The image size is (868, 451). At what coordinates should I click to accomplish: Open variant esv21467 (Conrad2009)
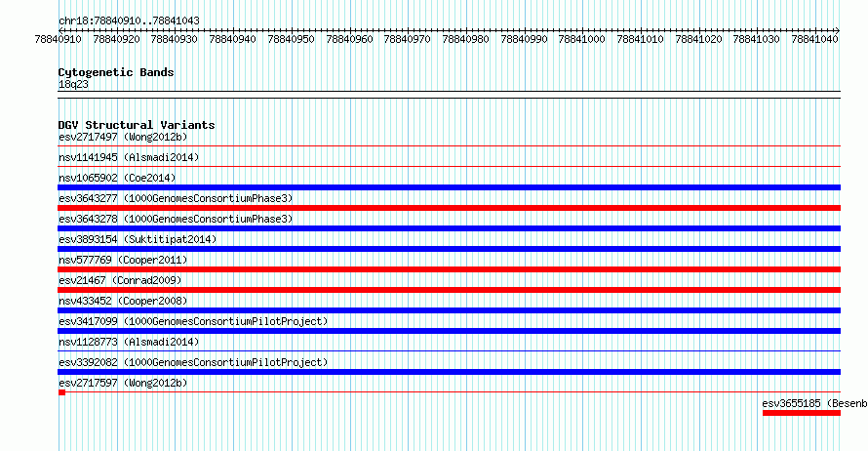(x=120, y=280)
